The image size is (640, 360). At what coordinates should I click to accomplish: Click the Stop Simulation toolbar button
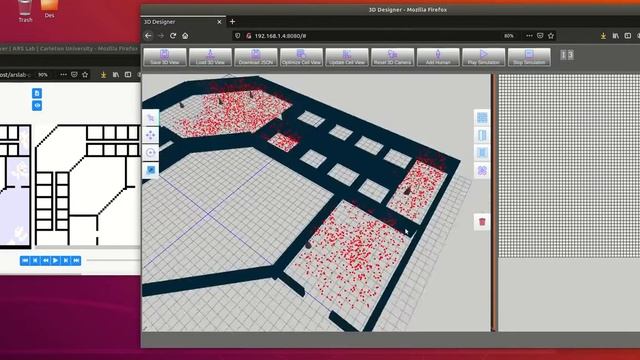click(529, 57)
